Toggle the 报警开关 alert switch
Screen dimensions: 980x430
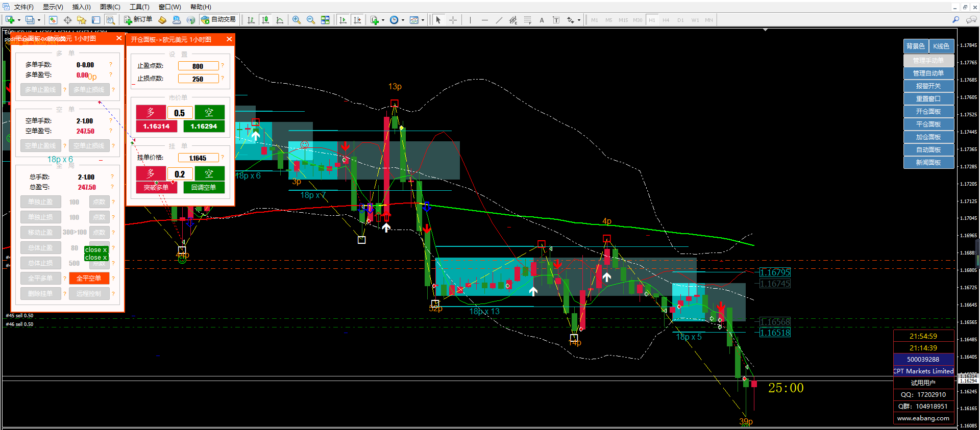point(928,86)
